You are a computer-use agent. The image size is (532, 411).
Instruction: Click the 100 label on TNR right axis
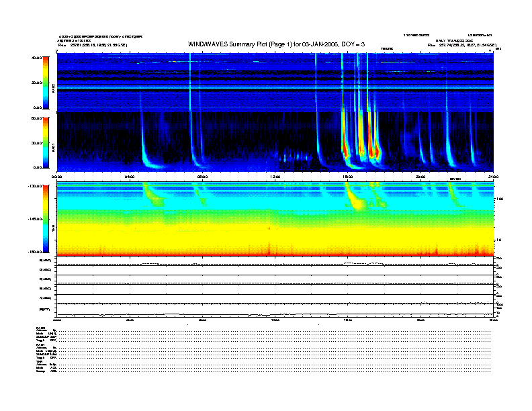(x=500, y=199)
